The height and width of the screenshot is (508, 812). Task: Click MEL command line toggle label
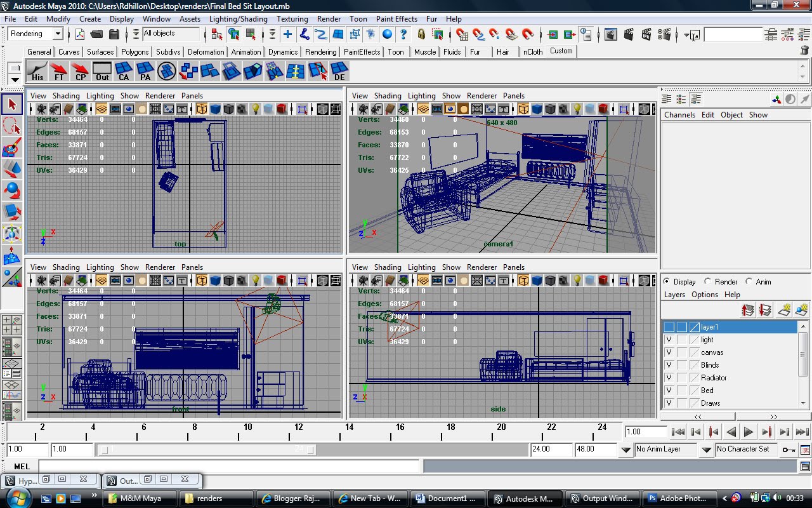22,467
